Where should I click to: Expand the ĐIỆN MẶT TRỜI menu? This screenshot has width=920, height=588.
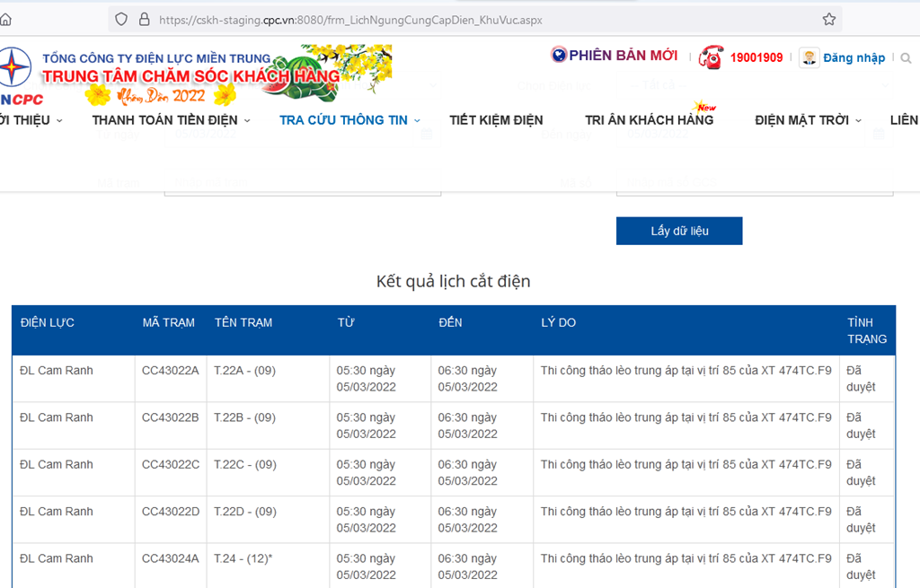tap(807, 120)
